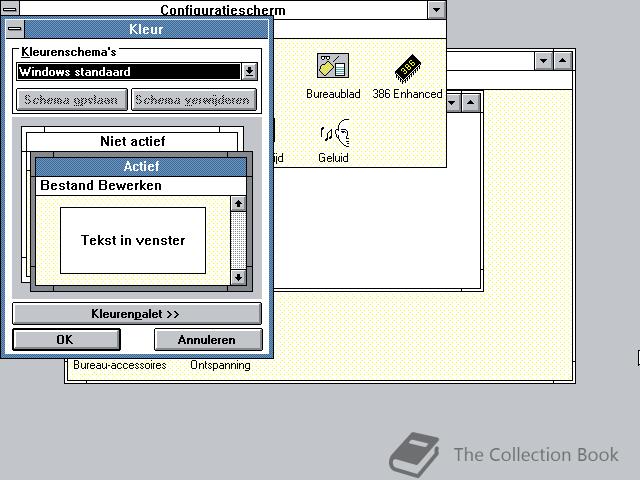Click the Schema verwijderen button
This screenshot has height=480, width=640.
tap(193, 100)
